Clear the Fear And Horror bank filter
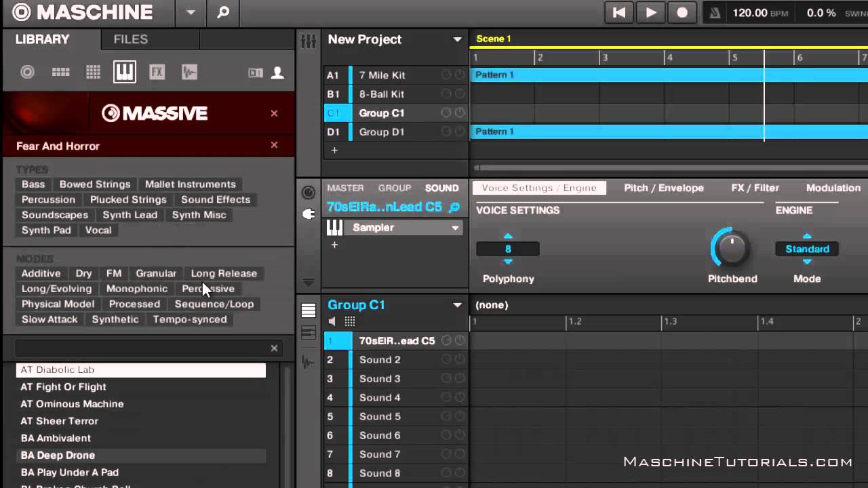The width and height of the screenshot is (868, 488). (x=274, y=145)
